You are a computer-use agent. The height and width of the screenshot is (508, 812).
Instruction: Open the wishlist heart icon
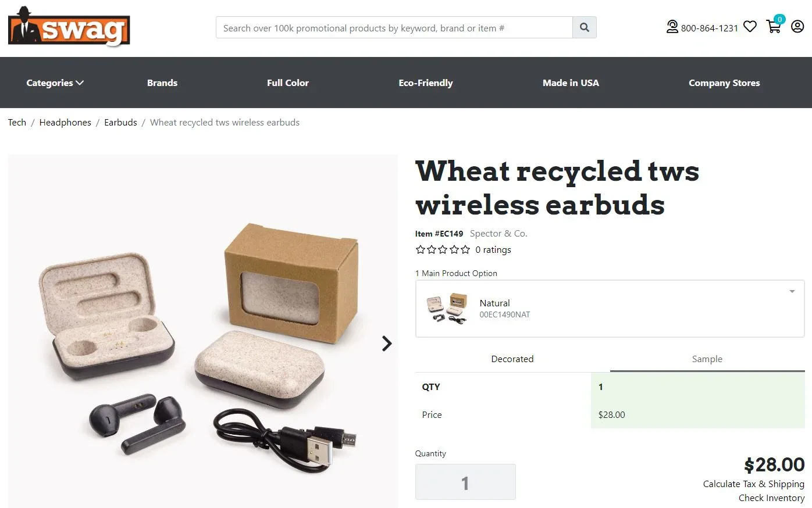pyautogui.click(x=749, y=26)
